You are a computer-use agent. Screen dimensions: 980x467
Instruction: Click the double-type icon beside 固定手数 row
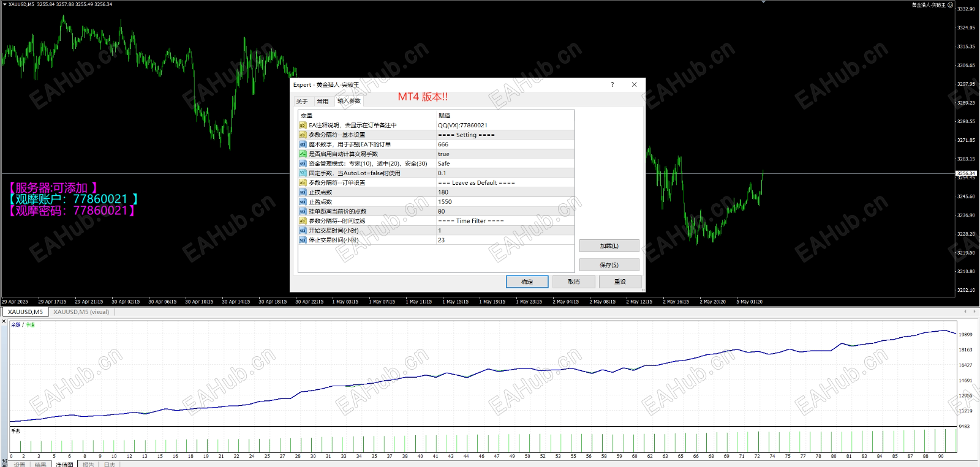[x=303, y=173]
